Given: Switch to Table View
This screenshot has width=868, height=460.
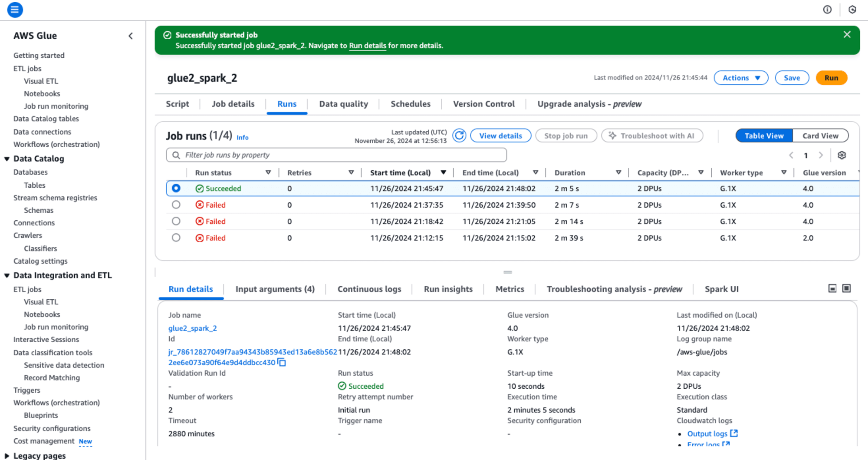Looking at the screenshot, I should tap(764, 136).
